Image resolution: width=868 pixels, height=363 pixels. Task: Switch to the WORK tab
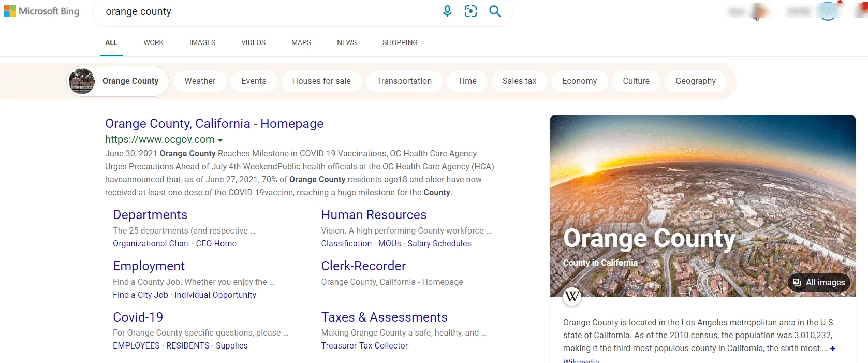pyautogui.click(x=154, y=42)
